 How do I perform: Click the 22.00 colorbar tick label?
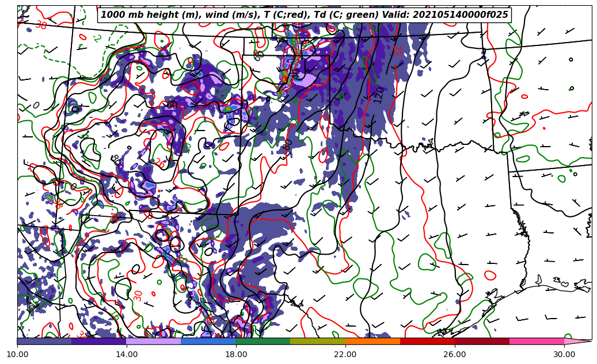(x=345, y=354)
